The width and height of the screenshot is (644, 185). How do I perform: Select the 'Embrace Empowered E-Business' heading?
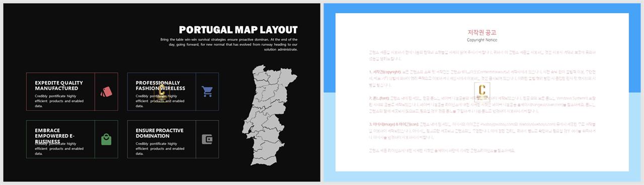click(x=55, y=136)
